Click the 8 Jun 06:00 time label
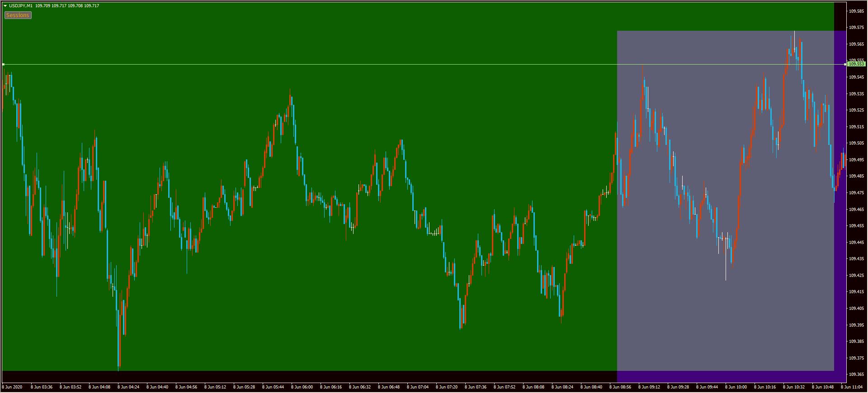The width and height of the screenshot is (868, 393). click(x=302, y=387)
